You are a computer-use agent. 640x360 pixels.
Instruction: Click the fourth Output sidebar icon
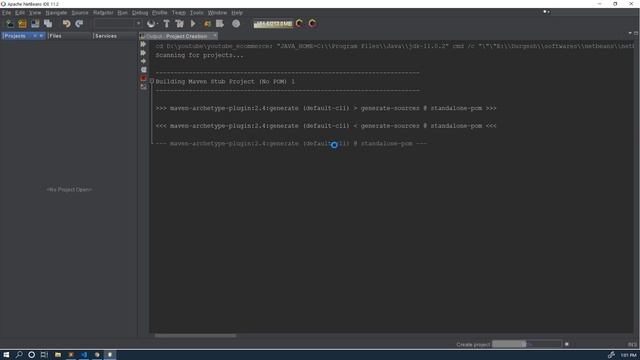click(143, 70)
